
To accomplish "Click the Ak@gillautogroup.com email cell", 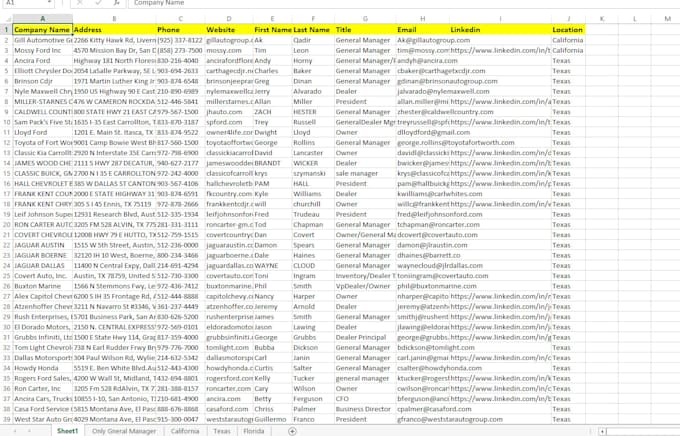I will 423,40.
